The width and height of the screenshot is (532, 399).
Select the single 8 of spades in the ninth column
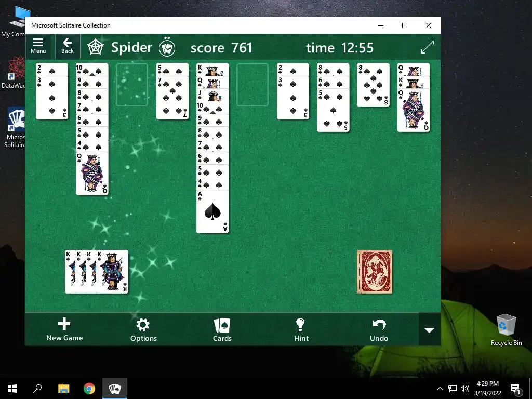pyautogui.click(x=373, y=85)
